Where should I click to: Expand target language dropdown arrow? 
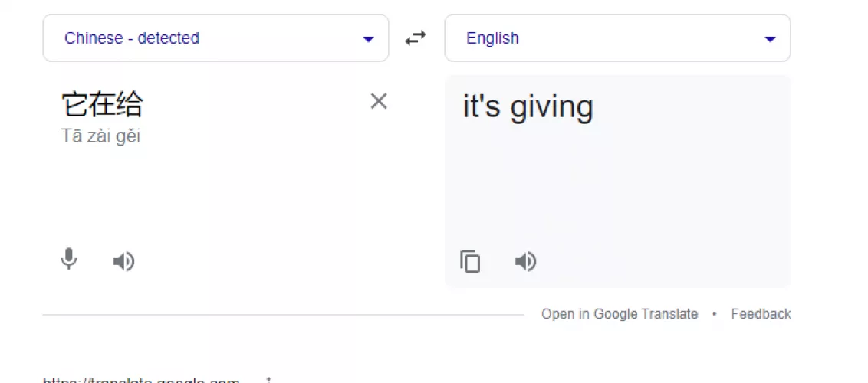[x=770, y=39]
